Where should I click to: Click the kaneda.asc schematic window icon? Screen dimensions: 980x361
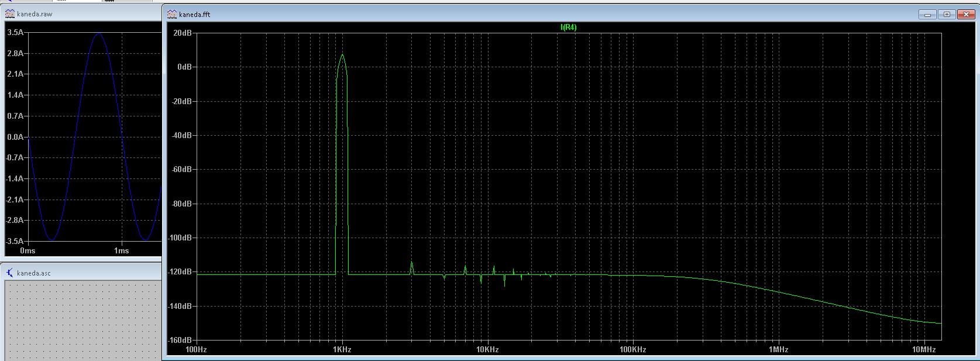point(10,273)
